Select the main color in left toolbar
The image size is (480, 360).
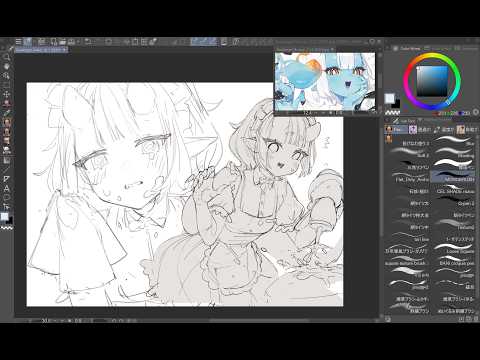pyautogui.click(x=4, y=217)
